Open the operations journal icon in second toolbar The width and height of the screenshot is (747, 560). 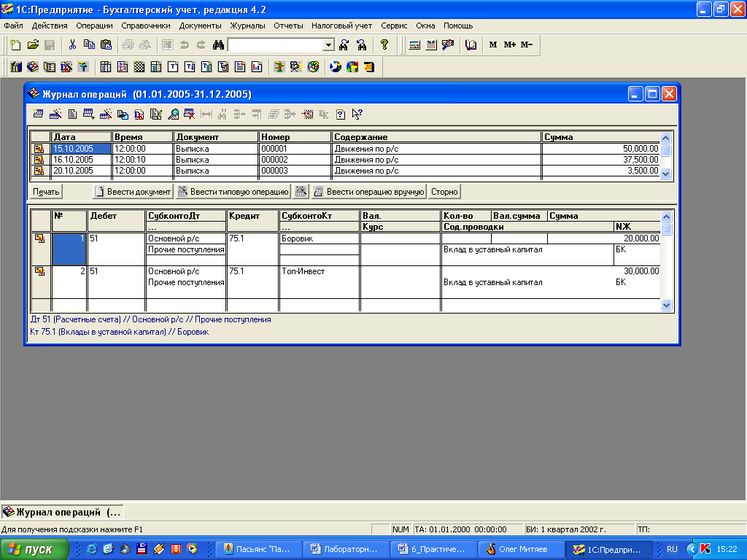(x=33, y=66)
